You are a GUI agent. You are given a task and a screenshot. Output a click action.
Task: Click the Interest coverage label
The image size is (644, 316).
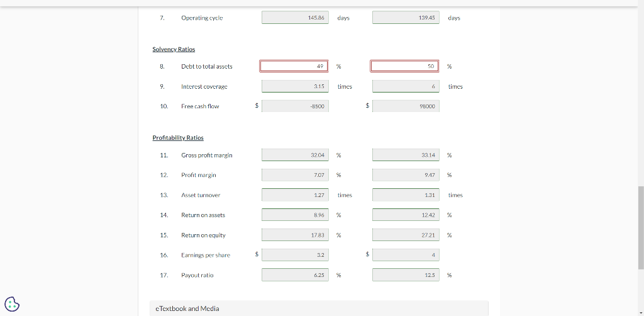click(204, 86)
